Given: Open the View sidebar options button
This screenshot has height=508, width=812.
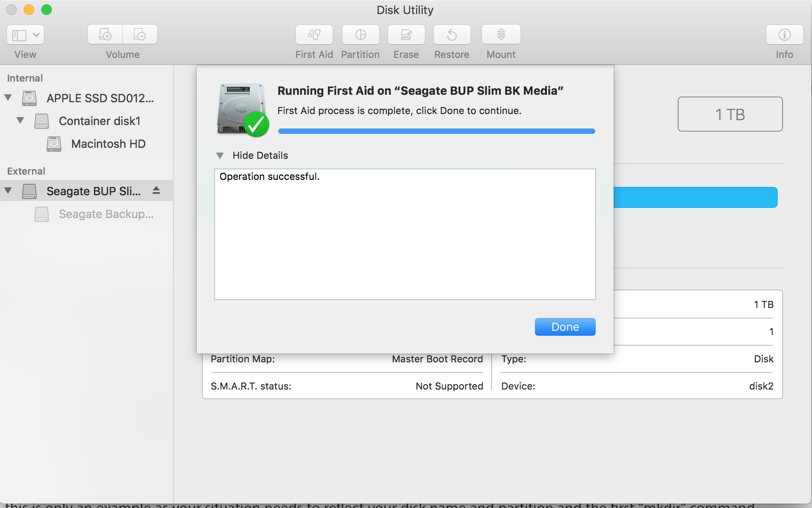Looking at the screenshot, I should pos(25,35).
